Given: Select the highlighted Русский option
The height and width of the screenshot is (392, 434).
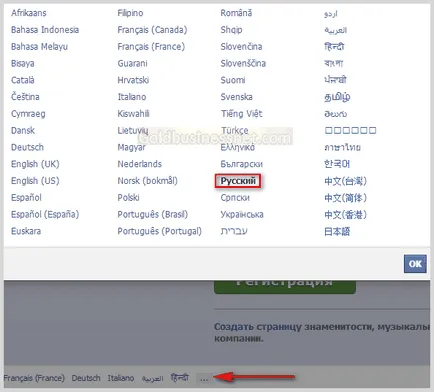Looking at the screenshot, I should pyautogui.click(x=238, y=181).
